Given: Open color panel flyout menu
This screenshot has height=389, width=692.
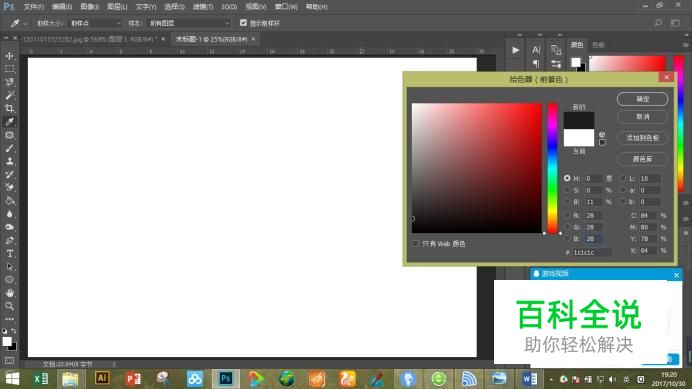Looking at the screenshot, I should tap(685, 45).
